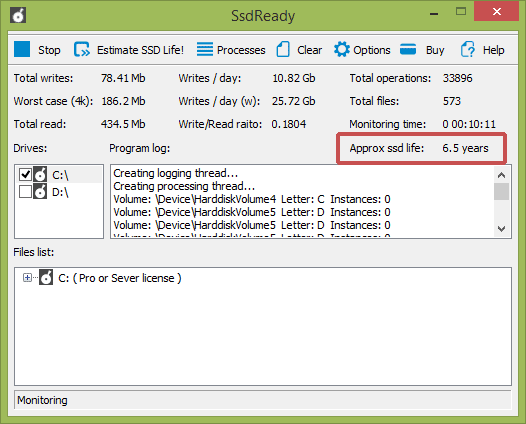Image resolution: width=526 pixels, height=424 pixels.
Task: Click the Monitoring status bar text
Action: click(x=42, y=400)
